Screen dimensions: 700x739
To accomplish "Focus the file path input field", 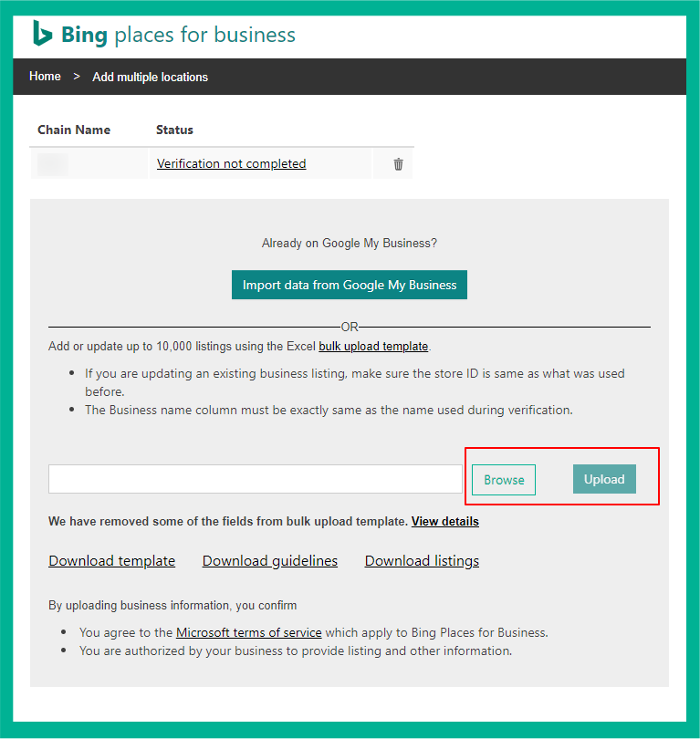I will [x=255, y=479].
